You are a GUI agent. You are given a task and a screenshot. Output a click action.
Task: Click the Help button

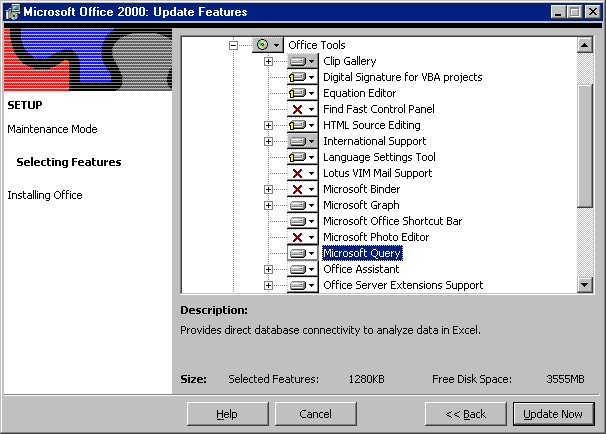coord(227,414)
